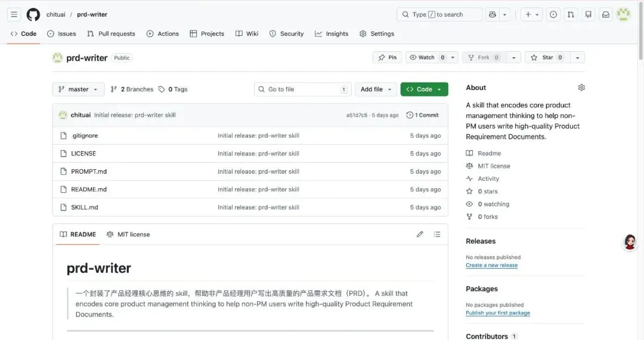Click Create a new release link
Image resolution: width=644 pixels, height=340 pixels.
[491, 266]
